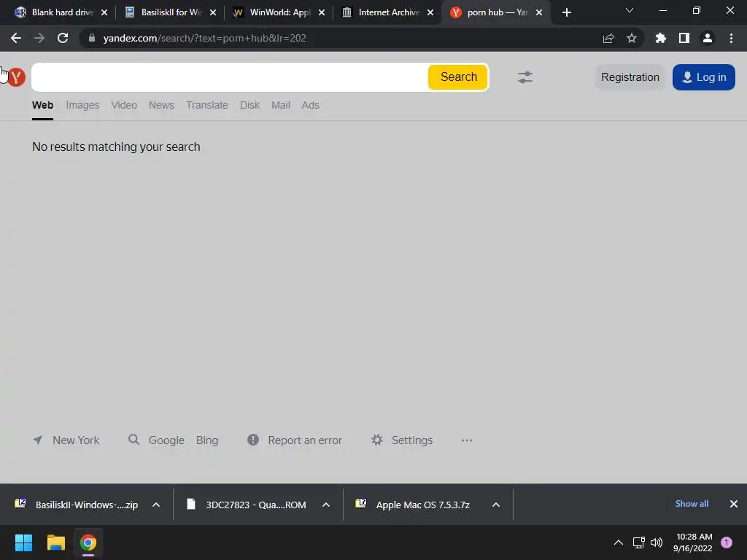
Task: Close the downloads bar
Action: (x=734, y=504)
